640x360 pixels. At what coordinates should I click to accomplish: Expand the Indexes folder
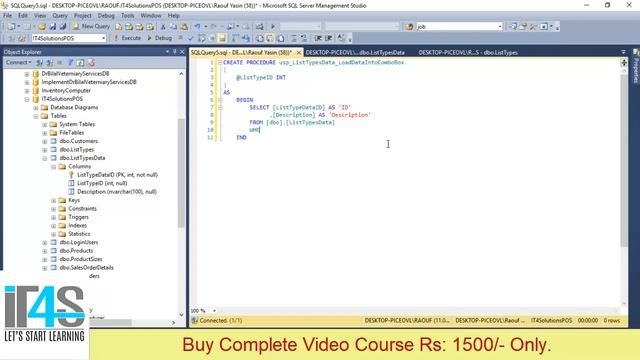(x=54, y=226)
